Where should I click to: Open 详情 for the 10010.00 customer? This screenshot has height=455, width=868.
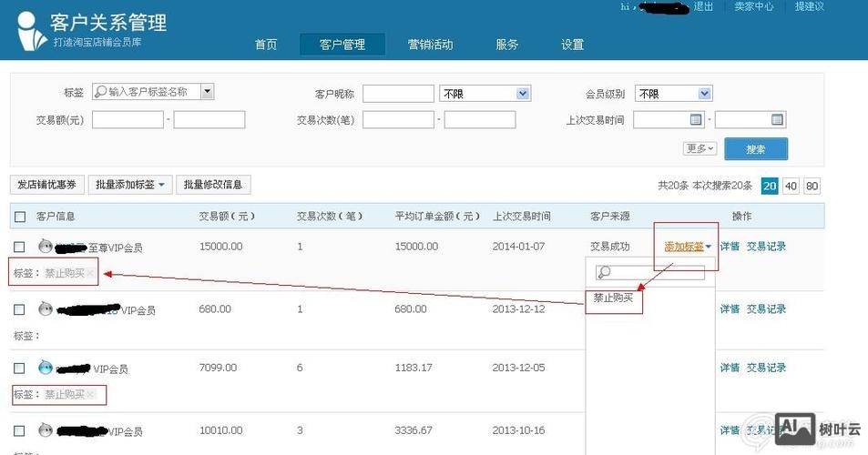[730, 430]
